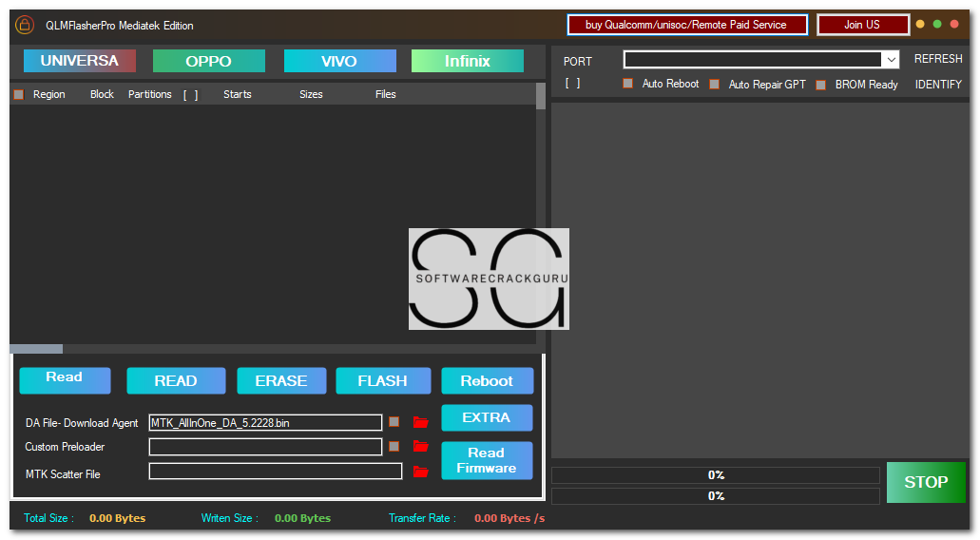Switch to VIVO tab
Viewport: 980px width, 540px height.
[x=340, y=61]
